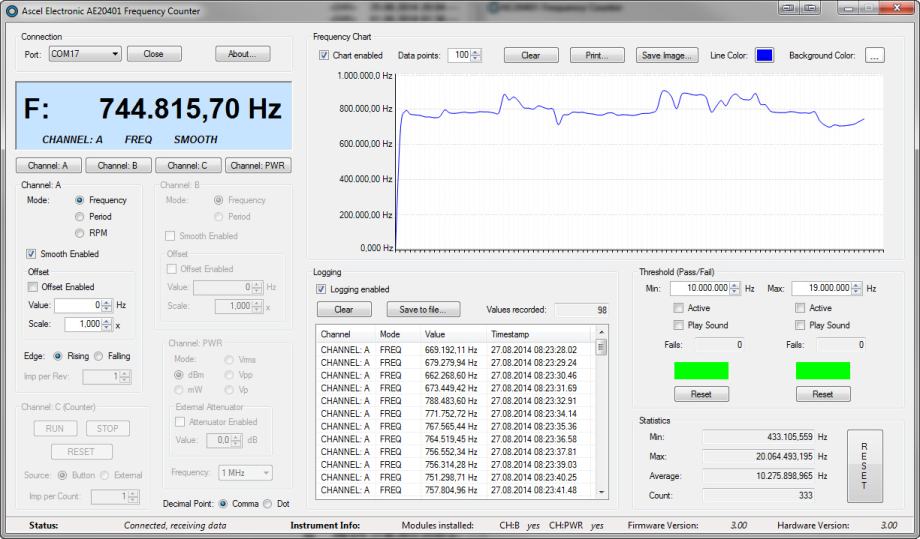
Task: Click the Save Image... button
Action: click(666, 56)
